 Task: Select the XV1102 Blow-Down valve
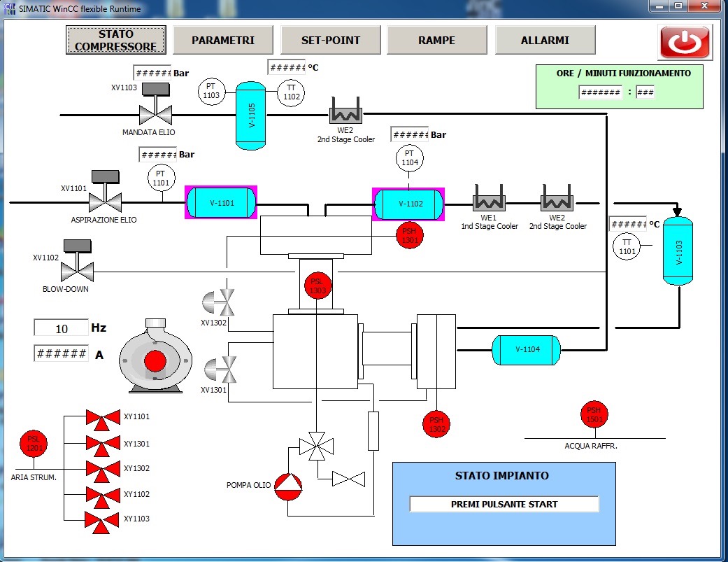pyautogui.click(x=78, y=260)
